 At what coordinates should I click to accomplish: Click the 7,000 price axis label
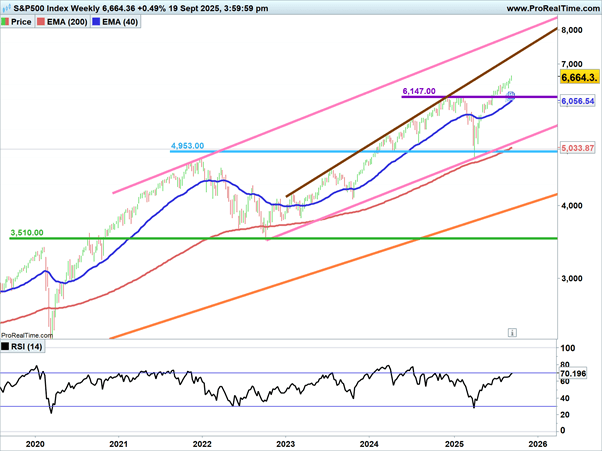coord(572,64)
